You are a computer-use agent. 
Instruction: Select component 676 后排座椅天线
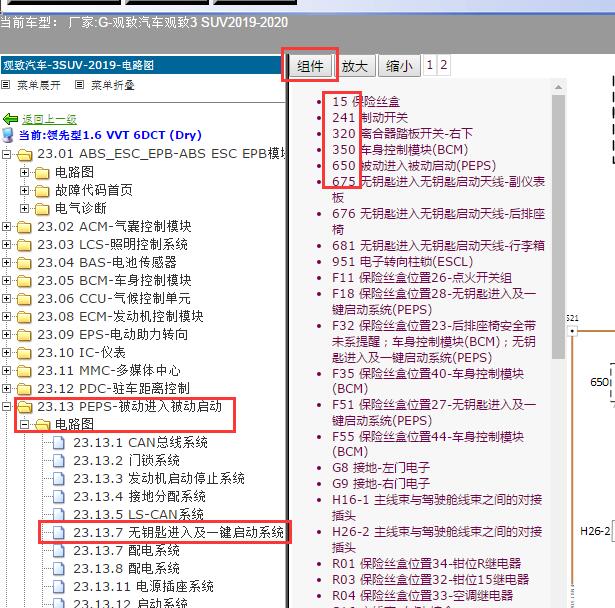click(x=439, y=222)
